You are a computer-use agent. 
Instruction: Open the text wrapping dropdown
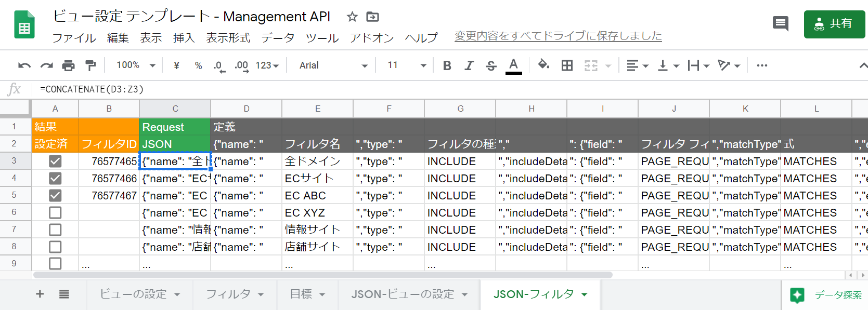tap(698, 65)
